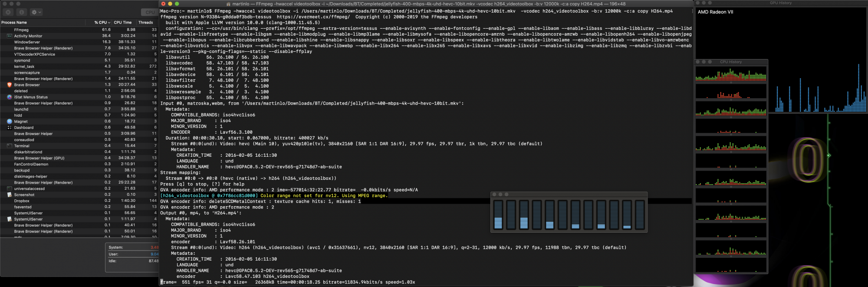Click the Terminal window title text

pos(429,3)
